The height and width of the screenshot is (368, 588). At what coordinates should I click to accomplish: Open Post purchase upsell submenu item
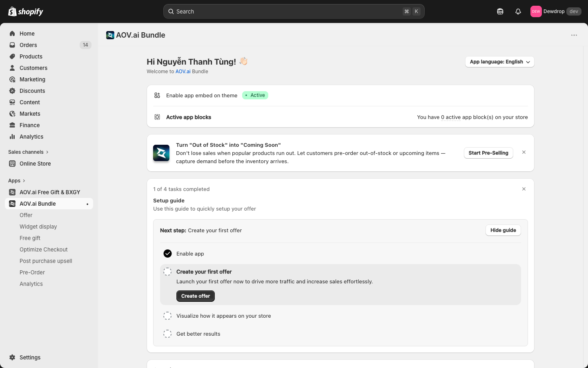point(46,261)
